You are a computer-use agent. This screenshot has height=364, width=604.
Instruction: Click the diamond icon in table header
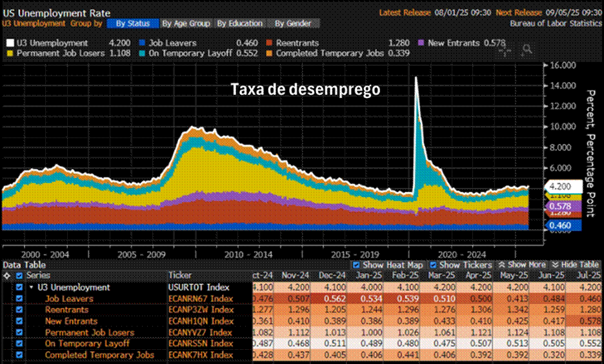(x=7, y=275)
